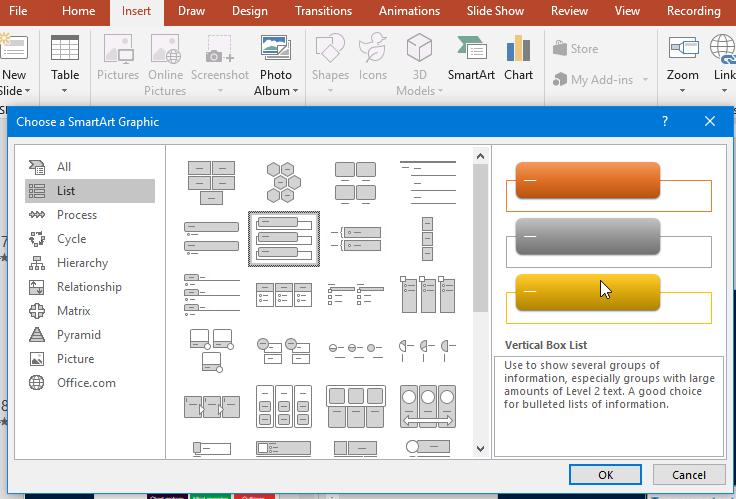Go to the Animations tab
The width and height of the screenshot is (736, 499).
point(409,11)
